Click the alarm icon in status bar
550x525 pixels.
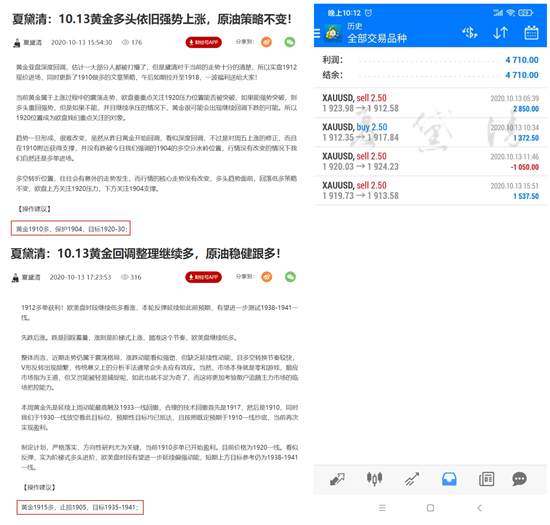coord(369,13)
